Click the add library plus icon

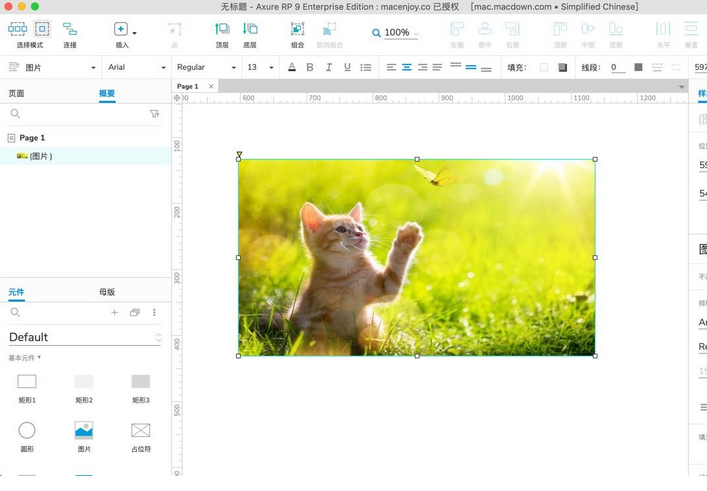point(115,312)
